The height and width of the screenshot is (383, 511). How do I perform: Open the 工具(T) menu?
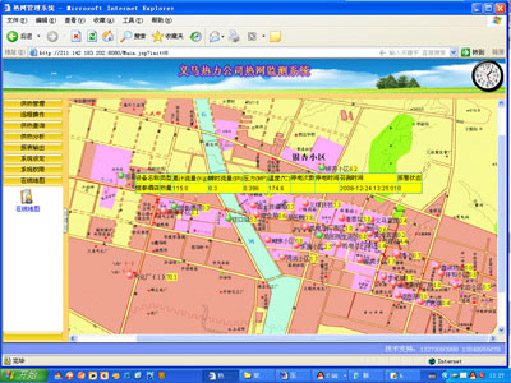click(133, 21)
